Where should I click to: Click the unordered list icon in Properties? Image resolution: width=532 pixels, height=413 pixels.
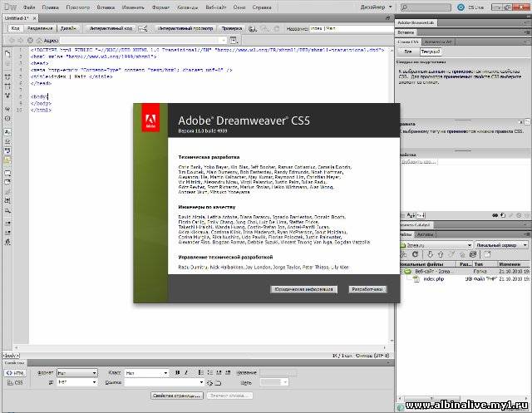(200, 372)
